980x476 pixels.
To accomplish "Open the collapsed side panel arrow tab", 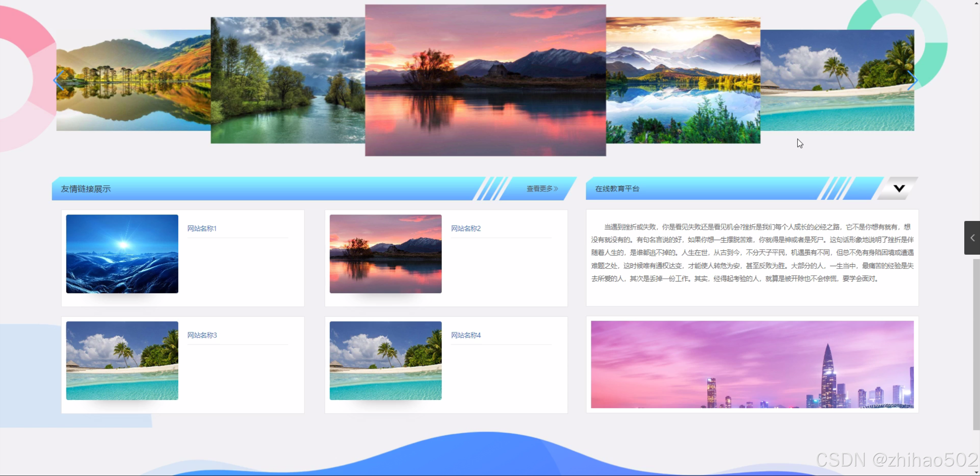I will click(972, 238).
